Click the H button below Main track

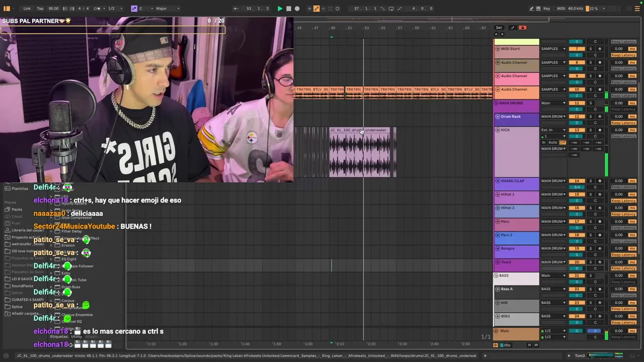529,345
